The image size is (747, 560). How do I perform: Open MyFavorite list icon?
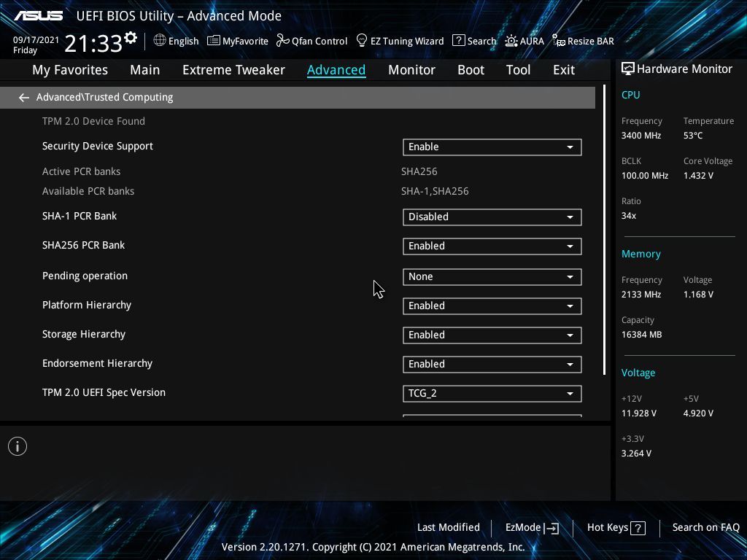point(214,41)
